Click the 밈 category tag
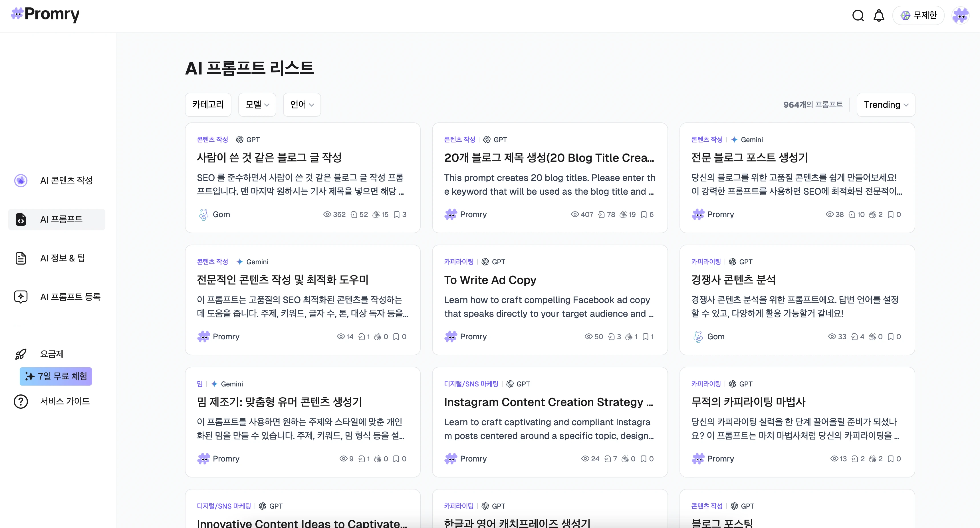The height and width of the screenshot is (528, 980). (200, 384)
